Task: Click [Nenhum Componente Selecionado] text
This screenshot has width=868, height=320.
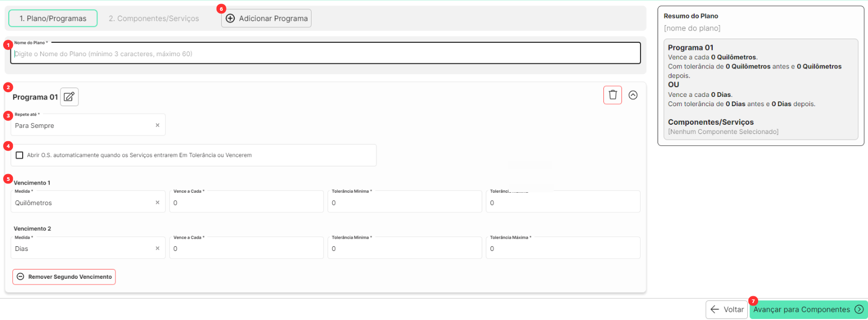Action: pyautogui.click(x=723, y=132)
